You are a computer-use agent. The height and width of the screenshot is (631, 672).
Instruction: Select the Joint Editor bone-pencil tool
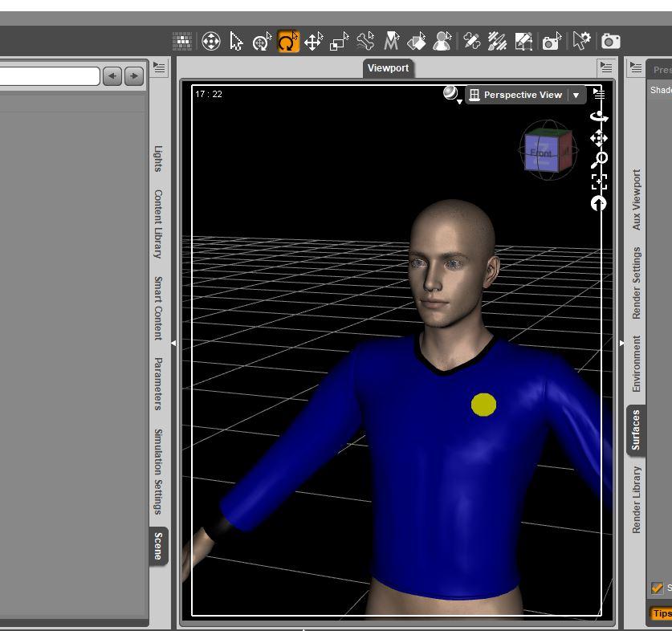(472, 42)
